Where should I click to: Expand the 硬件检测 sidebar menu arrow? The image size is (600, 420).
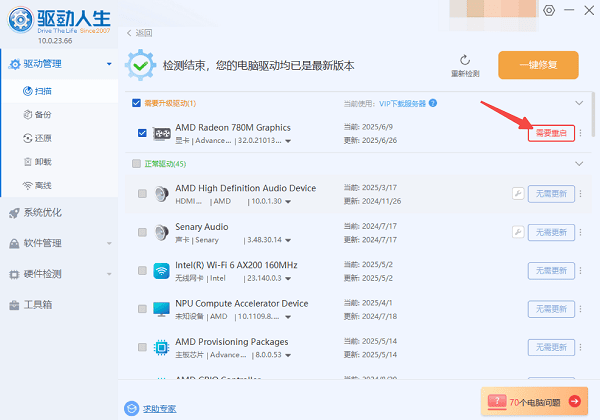[x=109, y=274]
